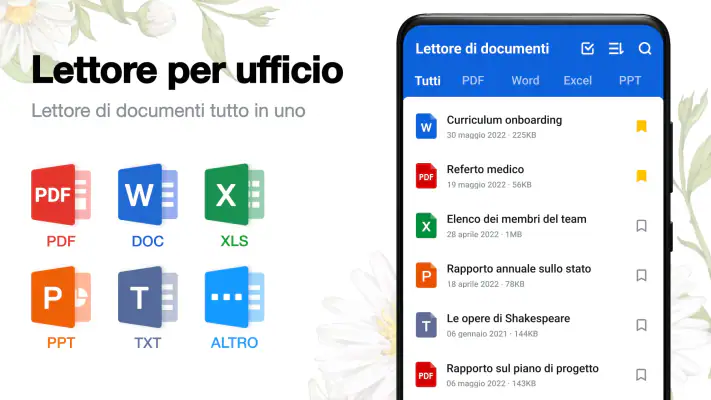This screenshot has width=711, height=400.
Task: Bookmark Le opere di Shakespeare
Action: pyautogui.click(x=641, y=325)
